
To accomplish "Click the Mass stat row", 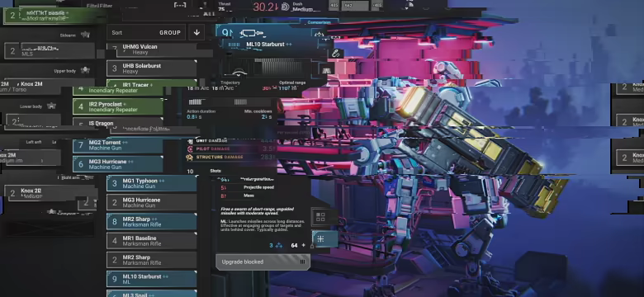I will pos(246,196).
